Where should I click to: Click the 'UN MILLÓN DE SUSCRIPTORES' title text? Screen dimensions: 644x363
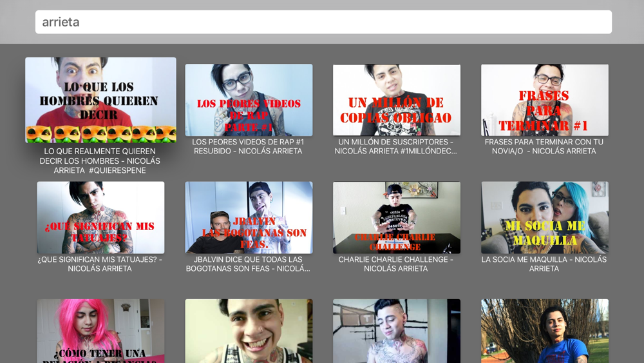click(396, 146)
